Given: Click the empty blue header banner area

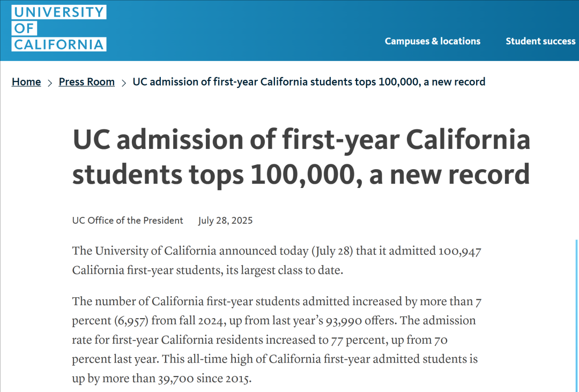Looking at the screenshot, I should [244, 30].
